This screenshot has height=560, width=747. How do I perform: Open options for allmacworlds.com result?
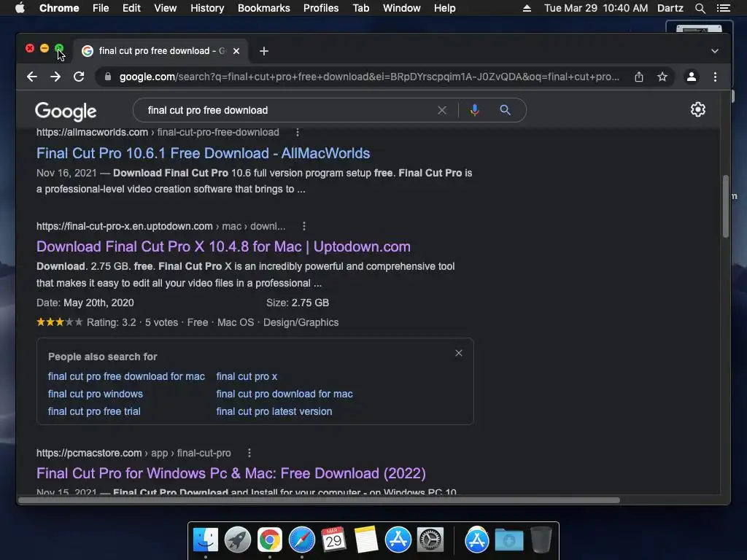(x=298, y=132)
